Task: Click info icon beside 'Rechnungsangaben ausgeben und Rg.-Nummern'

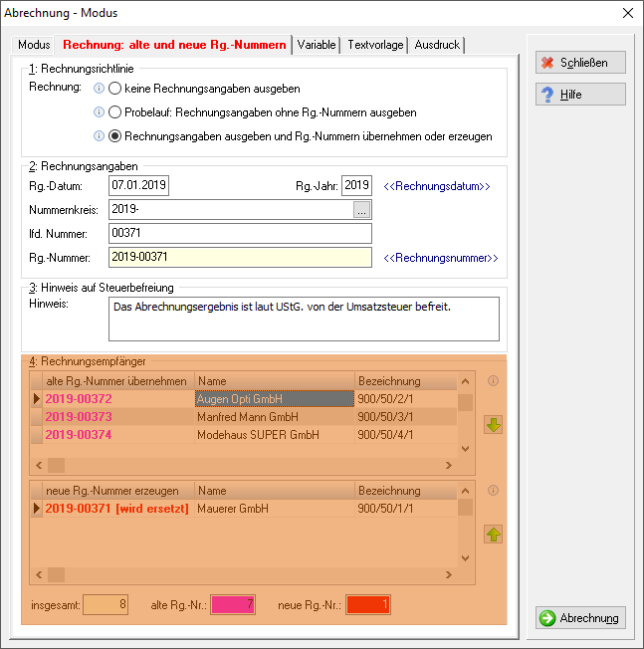Action: pos(99,136)
